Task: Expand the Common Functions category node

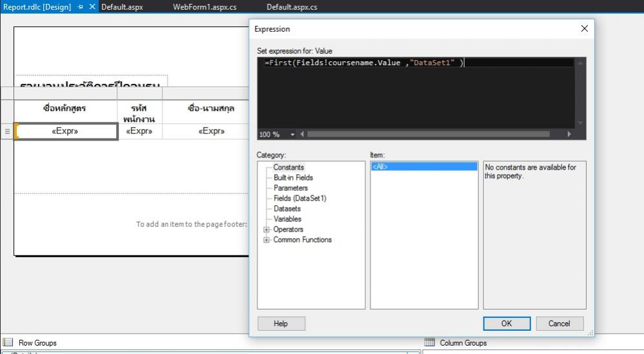Action: tap(267, 240)
